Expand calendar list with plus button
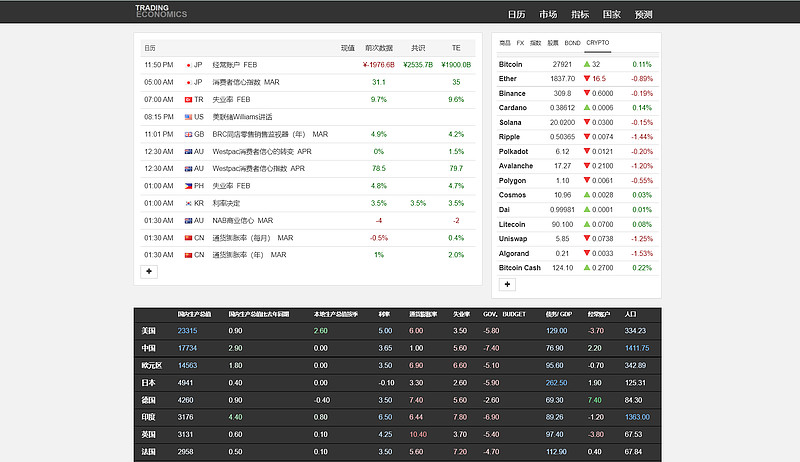Screen dimensions: 800x462 click(149, 271)
